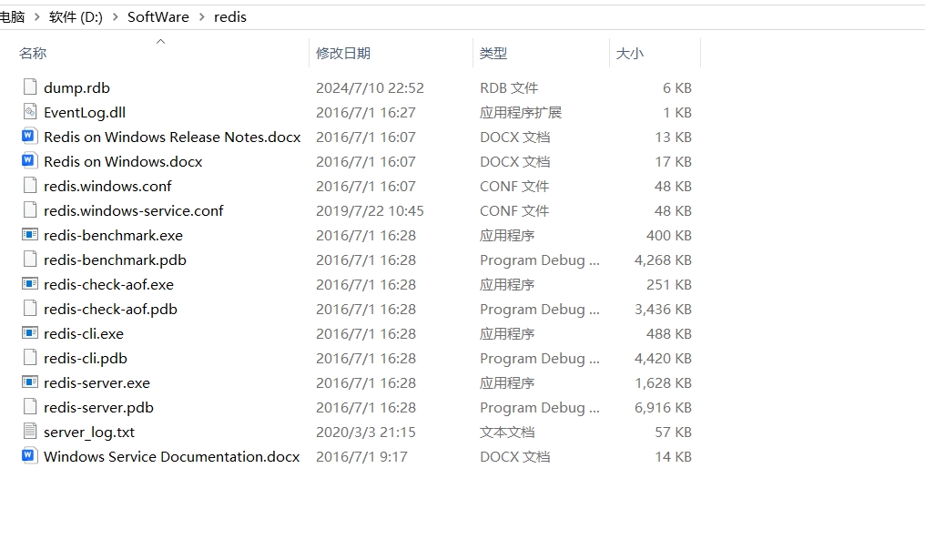Click the 6,916 KB size cell
The image size is (925, 560).
[x=663, y=408]
